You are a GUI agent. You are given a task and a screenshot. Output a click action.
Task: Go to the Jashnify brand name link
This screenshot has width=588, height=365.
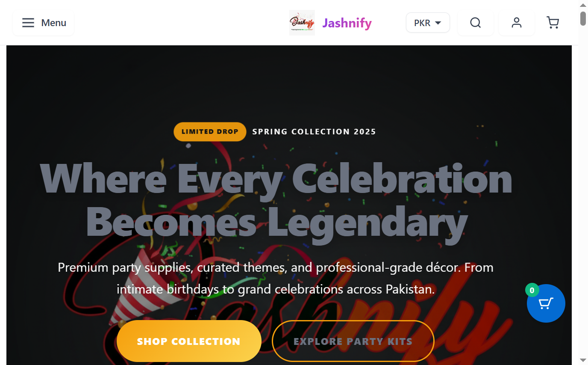point(347,23)
